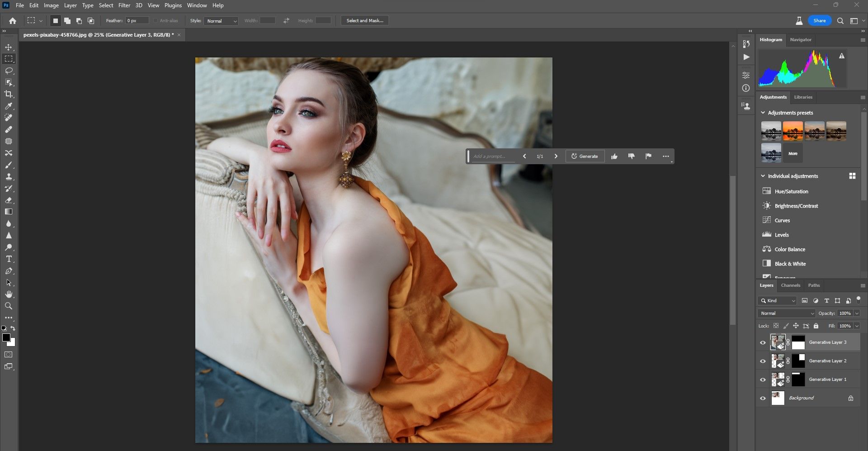
Task: Hide the Generative Layer 3 layer
Action: click(x=763, y=342)
